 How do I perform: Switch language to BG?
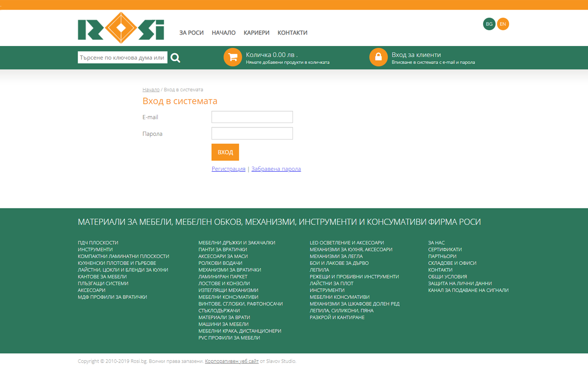(x=489, y=24)
